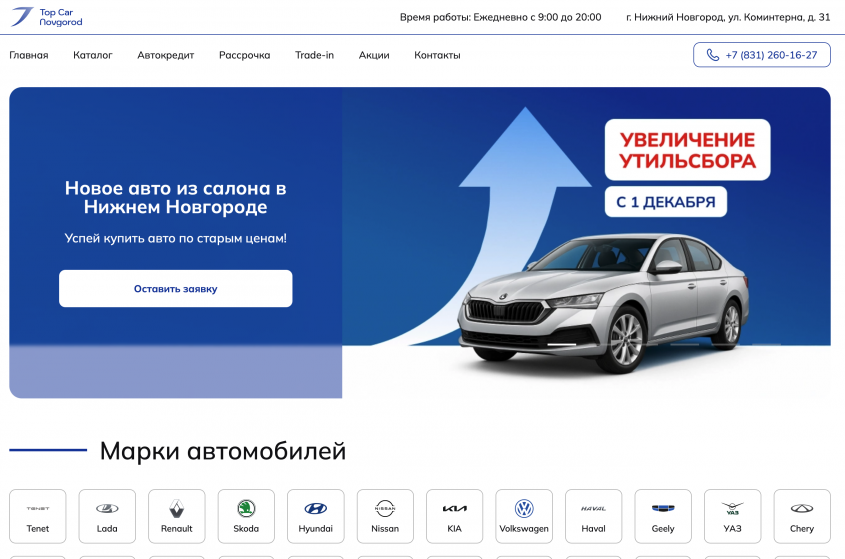This screenshot has width=845, height=559.
Task: Select the KIA brand card
Action: pos(455,516)
